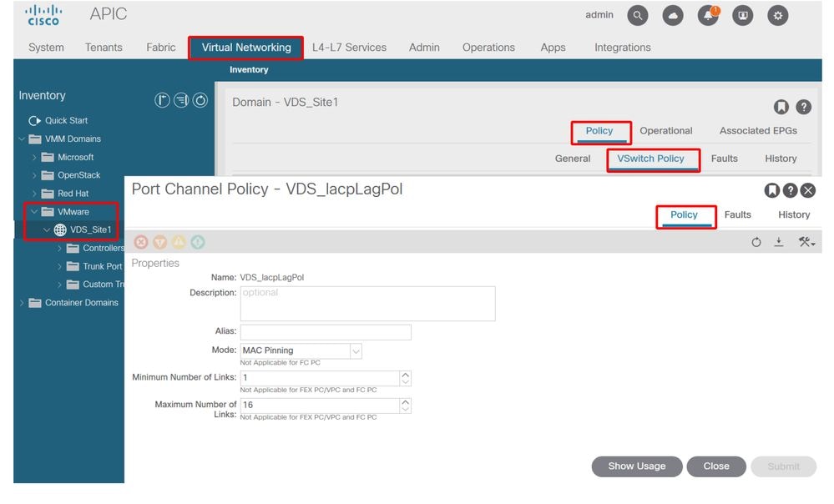Click the green warning fault icon
Viewport: 834px width, 504px height.
click(x=198, y=242)
